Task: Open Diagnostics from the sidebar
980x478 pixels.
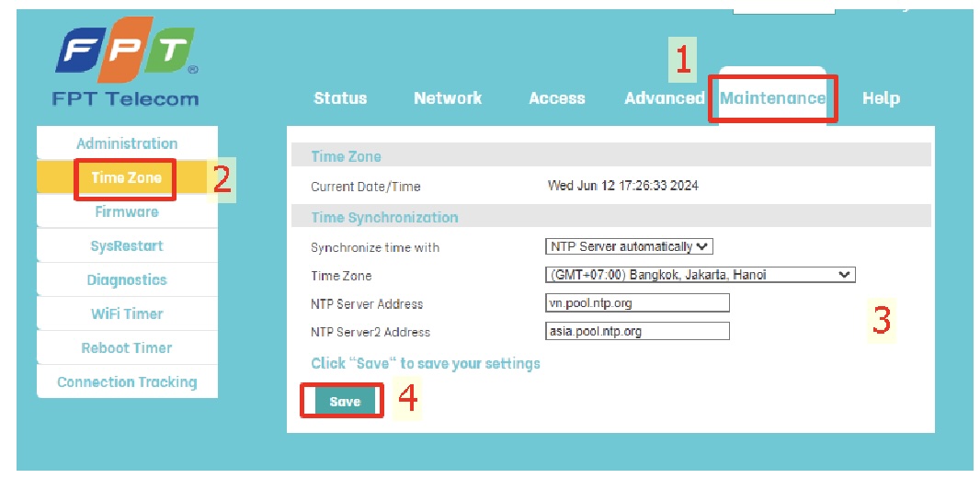Action: (x=127, y=280)
